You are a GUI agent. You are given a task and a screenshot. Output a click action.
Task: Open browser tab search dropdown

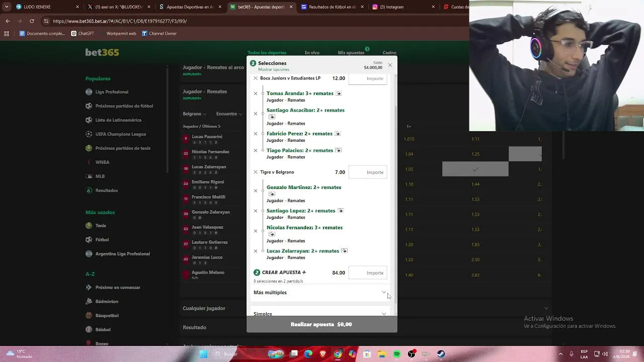coord(7,7)
